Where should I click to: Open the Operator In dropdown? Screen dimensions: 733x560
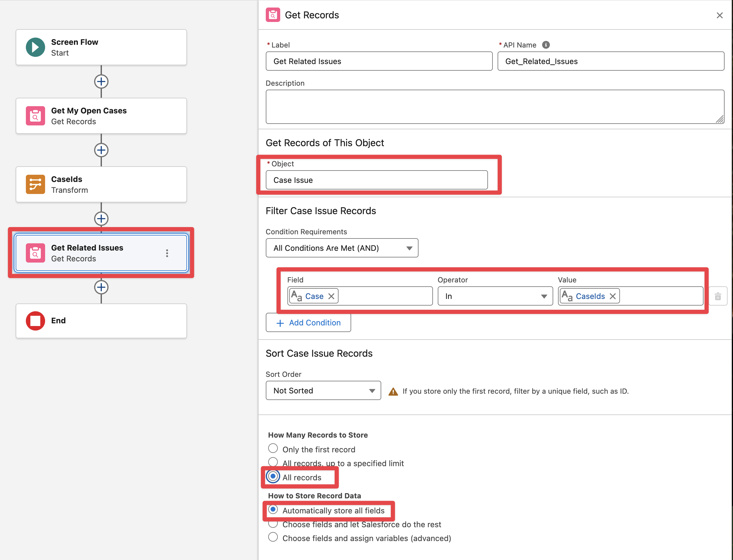(x=495, y=296)
